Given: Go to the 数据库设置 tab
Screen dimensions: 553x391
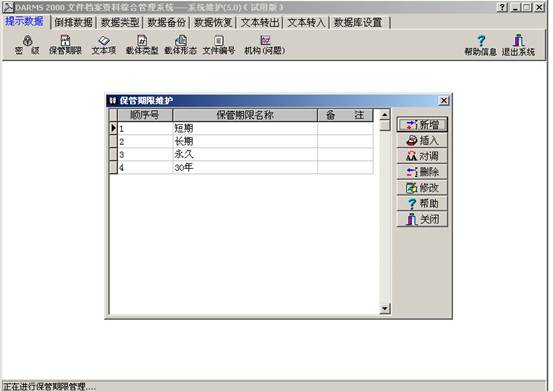Looking at the screenshot, I should tap(358, 23).
